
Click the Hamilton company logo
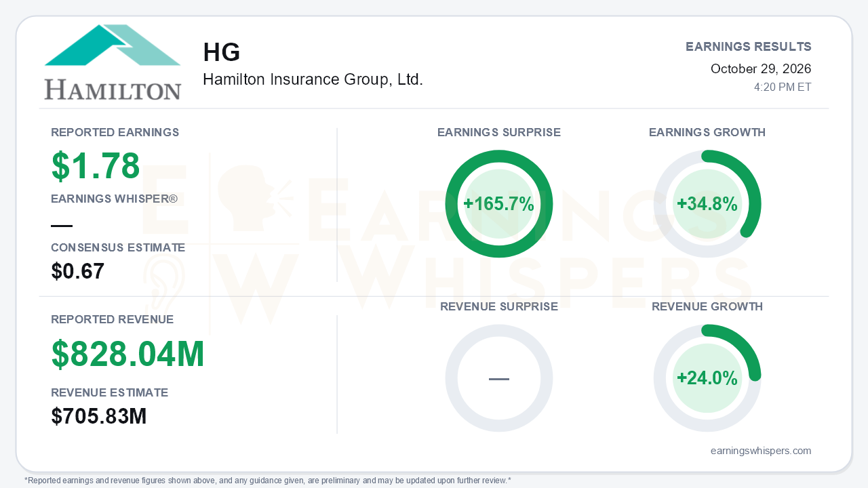113,62
